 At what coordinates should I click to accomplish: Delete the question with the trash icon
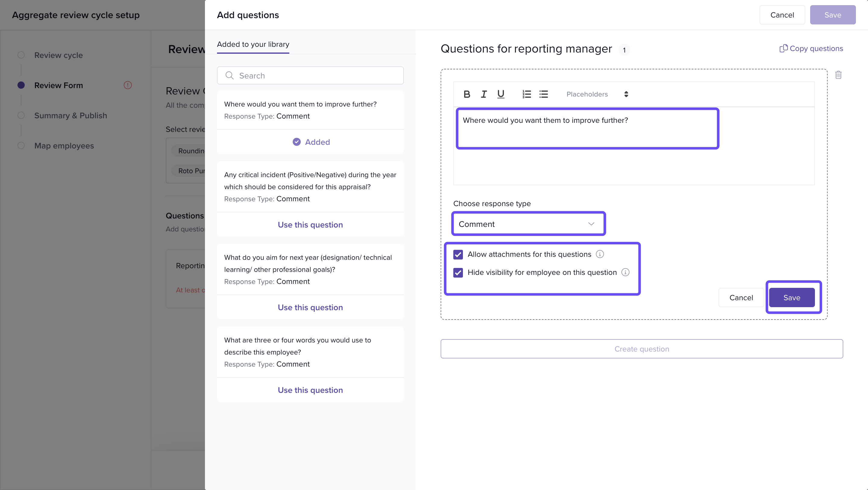[838, 75]
